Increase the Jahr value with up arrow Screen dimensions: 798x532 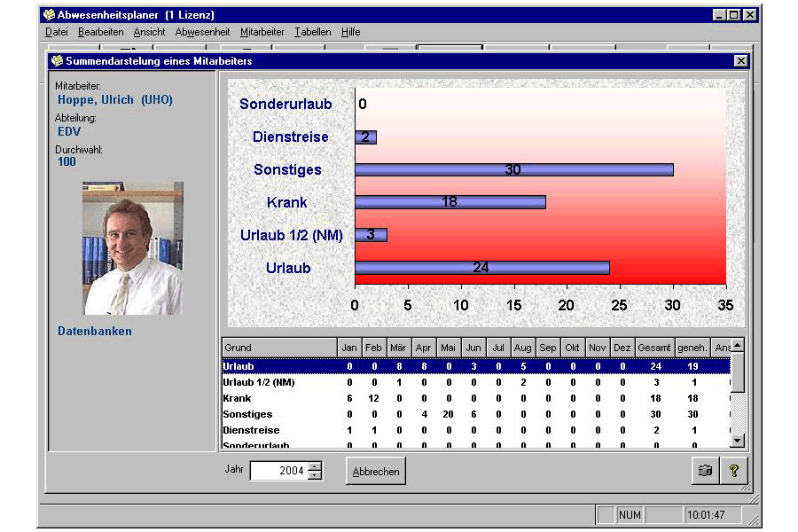click(316, 465)
